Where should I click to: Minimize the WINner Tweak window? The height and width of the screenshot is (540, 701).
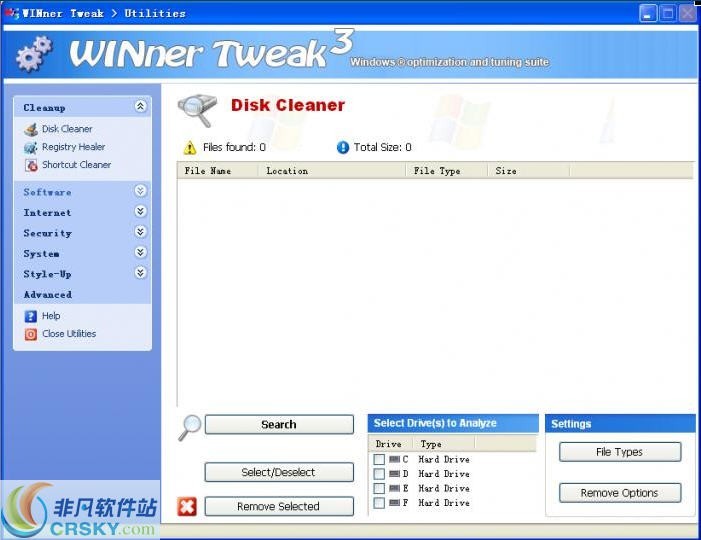point(648,13)
